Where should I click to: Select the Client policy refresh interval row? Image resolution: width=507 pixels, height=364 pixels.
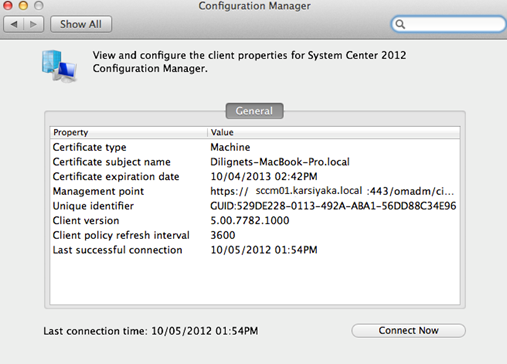(255, 235)
